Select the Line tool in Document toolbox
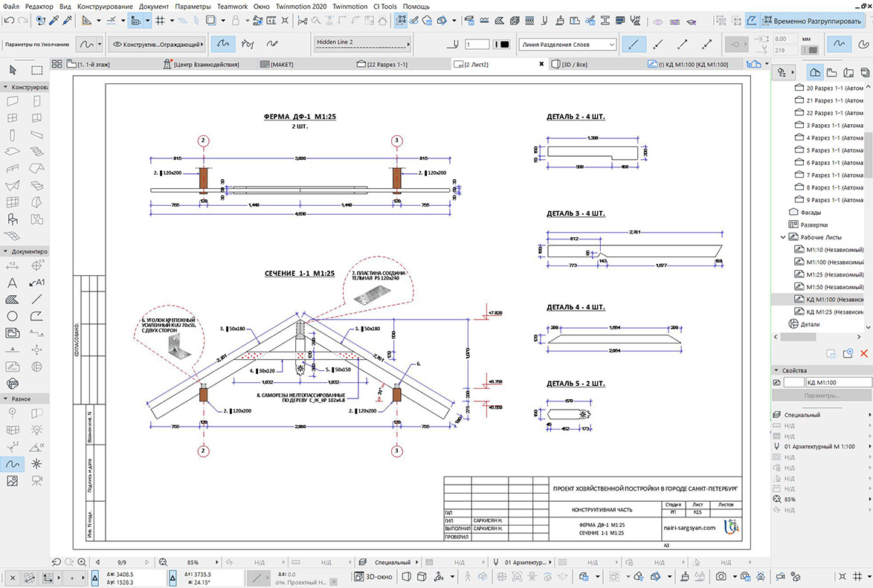The width and height of the screenshot is (873, 588). point(36,300)
